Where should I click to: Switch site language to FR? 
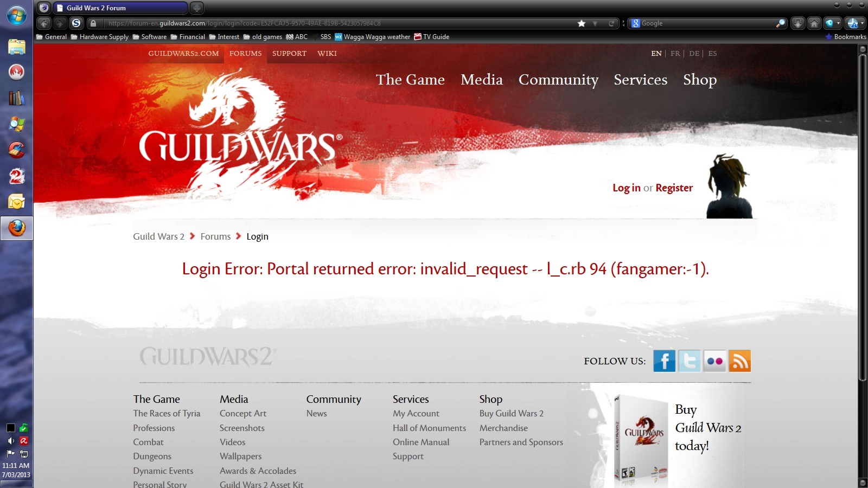pos(675,54)
